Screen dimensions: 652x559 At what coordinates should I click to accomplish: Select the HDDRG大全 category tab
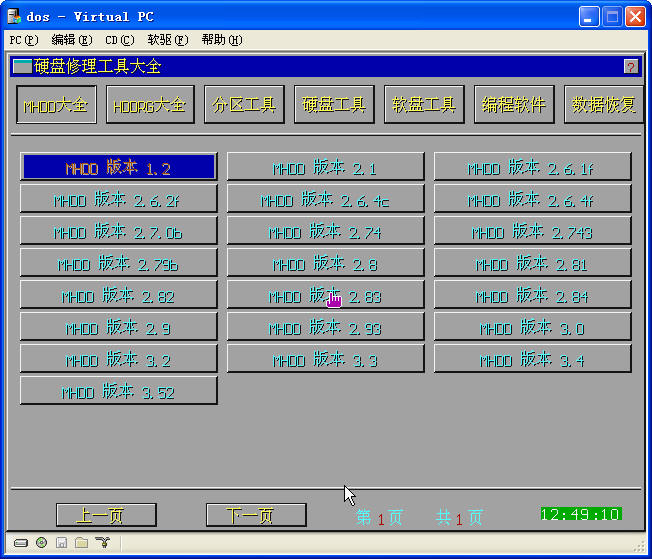tap(150, 105)
